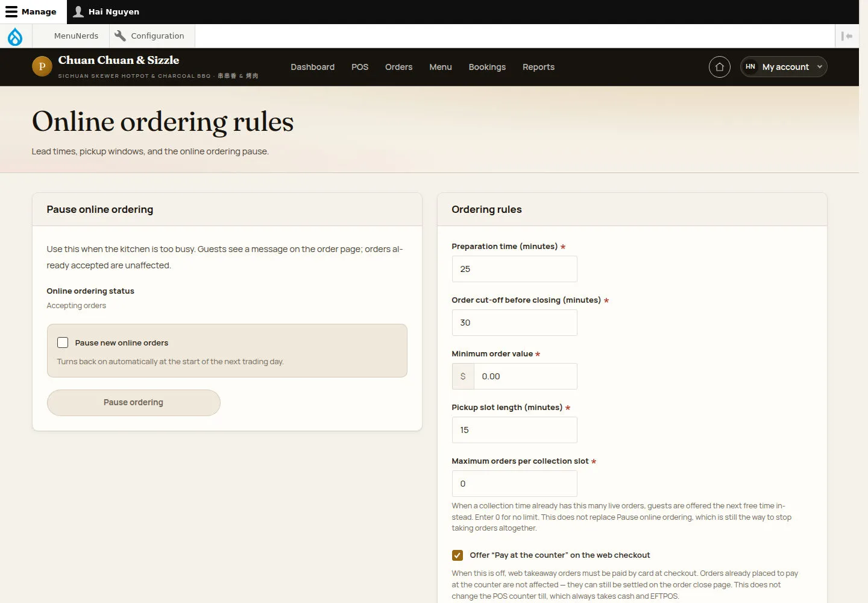Untick Offer Pay at the counter checkbox
The image size is (868, 603).
click(x=458, y=555)
